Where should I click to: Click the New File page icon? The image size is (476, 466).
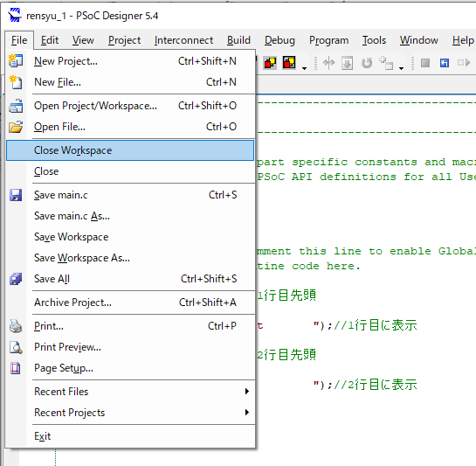[x=16, y=82]
